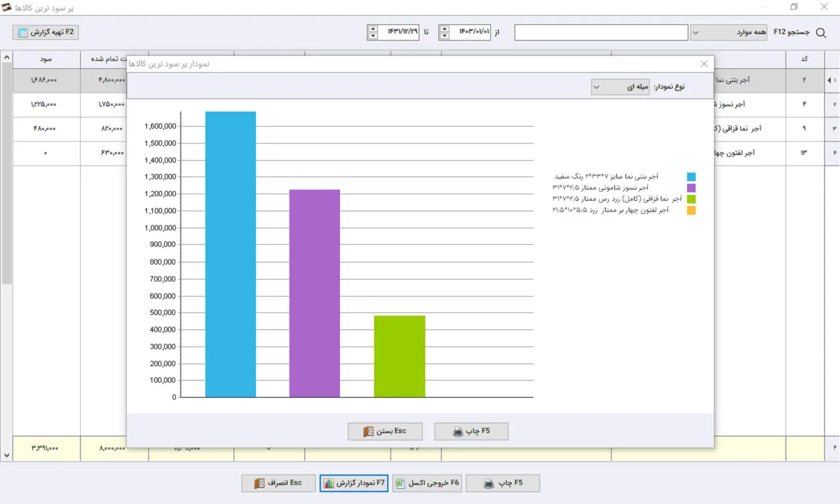Screen dimensions: 840x504
Task: Click total profit cell ۳,۳۹۱,۰۰۰
Action: pyautogui.click(x=45, y=448)
